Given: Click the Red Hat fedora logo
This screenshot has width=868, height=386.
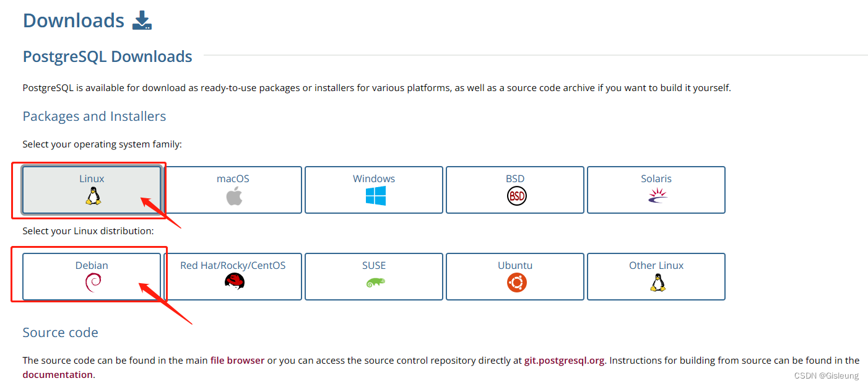Looking at the screenshot, I should pos(234,283).
